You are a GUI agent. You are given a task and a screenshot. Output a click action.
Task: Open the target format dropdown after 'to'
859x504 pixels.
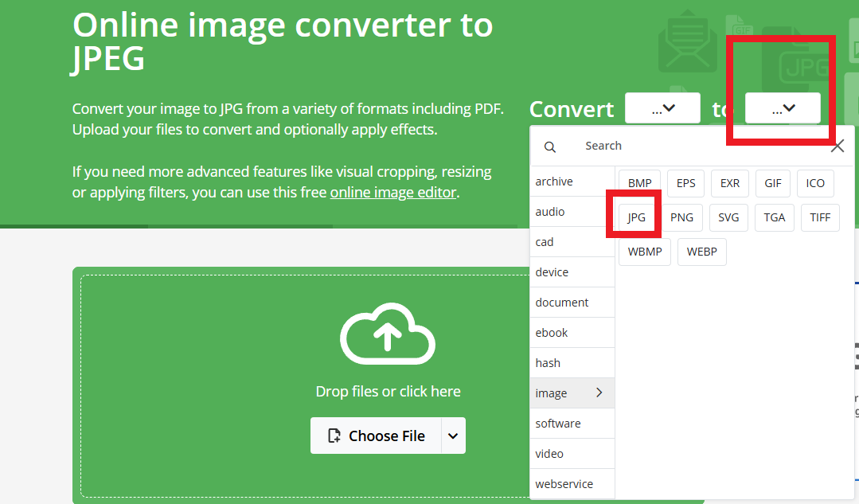click(783, 108)
